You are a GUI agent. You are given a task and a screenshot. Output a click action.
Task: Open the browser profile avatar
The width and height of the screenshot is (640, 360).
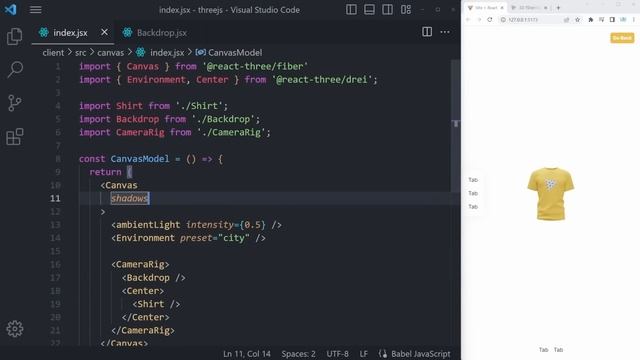(x=623, y=20)
